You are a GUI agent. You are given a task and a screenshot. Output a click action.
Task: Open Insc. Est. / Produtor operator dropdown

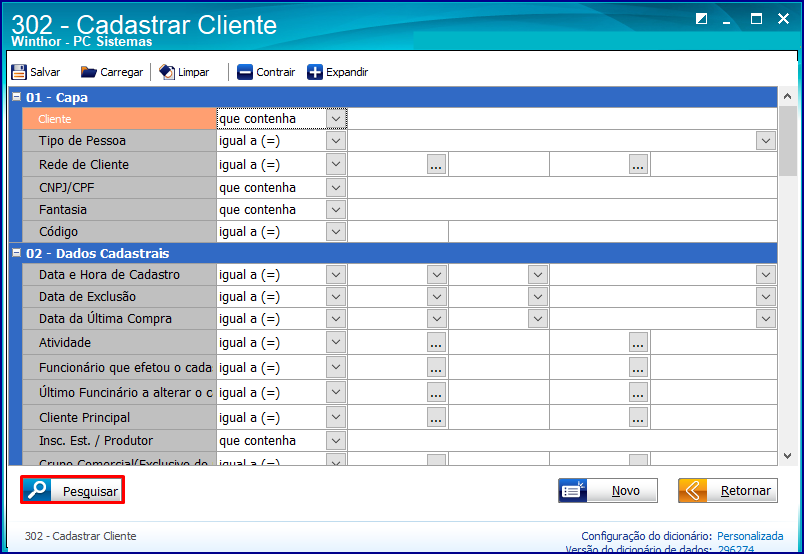(x=336, y=441)
